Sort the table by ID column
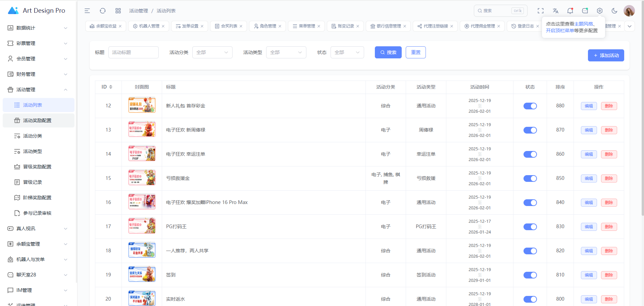 click(x=110, y=87)
